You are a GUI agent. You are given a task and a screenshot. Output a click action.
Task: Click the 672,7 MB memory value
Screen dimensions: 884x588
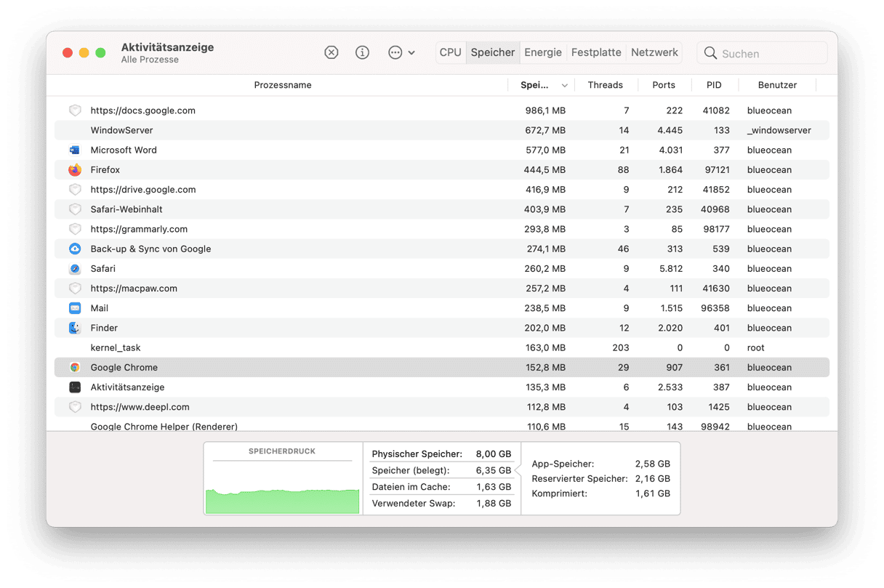pyautogui.click(x=545, y=130)
